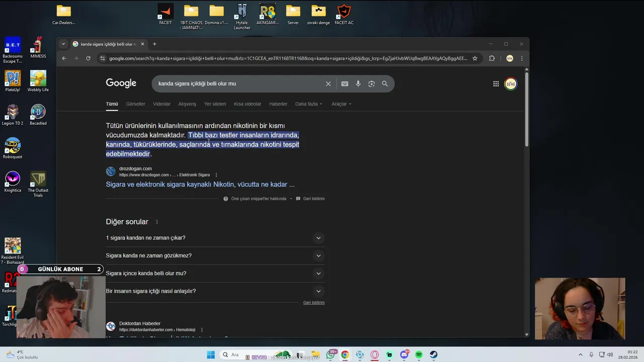Viewport: 644px width, 362px height.
Task: Submit search with the magnifier icon
Action: pos(385,84)
